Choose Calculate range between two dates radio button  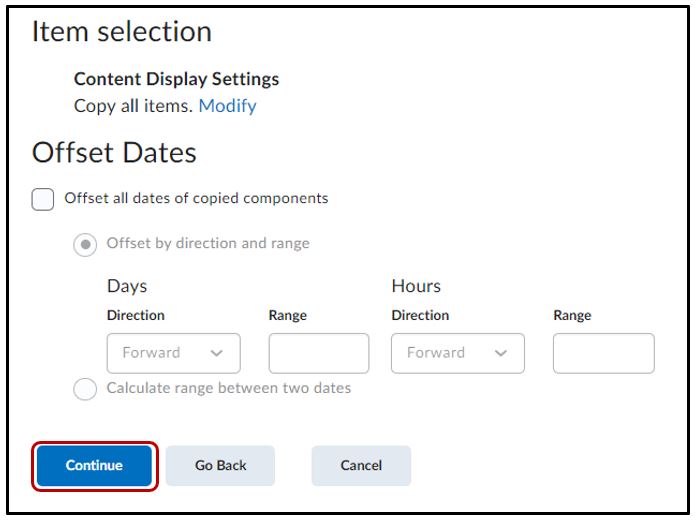pyautogui.click(x=85, y=389)
